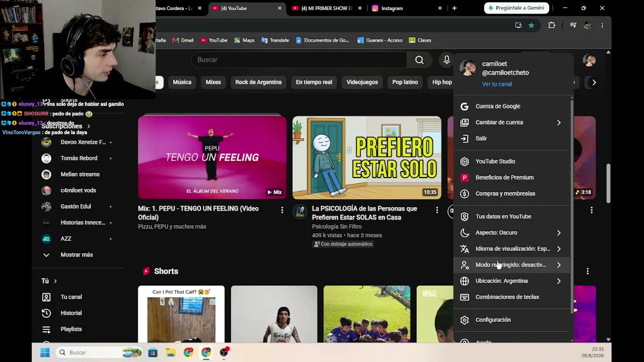Expand the Aspecto: Oscuro theme submenu

point(512,233)
